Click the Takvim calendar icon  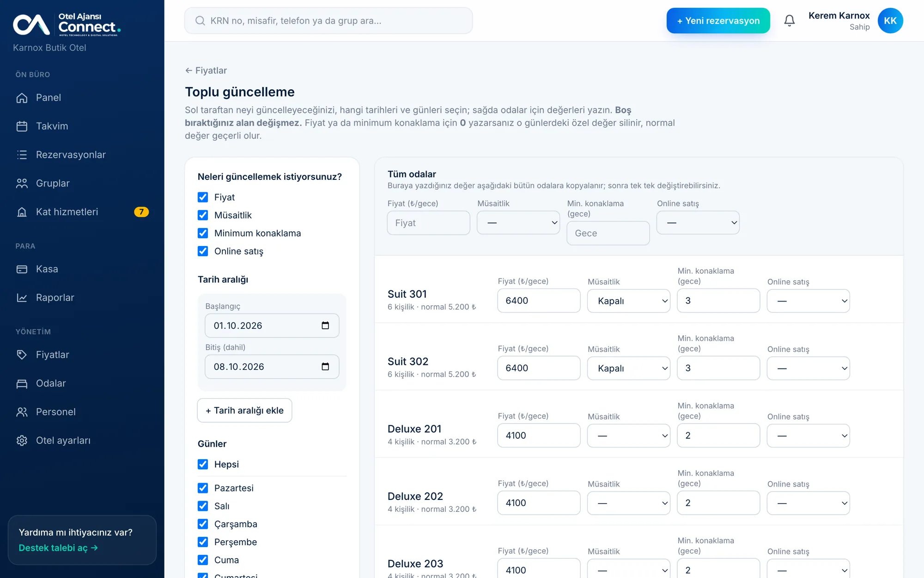[x=22, y=126]
